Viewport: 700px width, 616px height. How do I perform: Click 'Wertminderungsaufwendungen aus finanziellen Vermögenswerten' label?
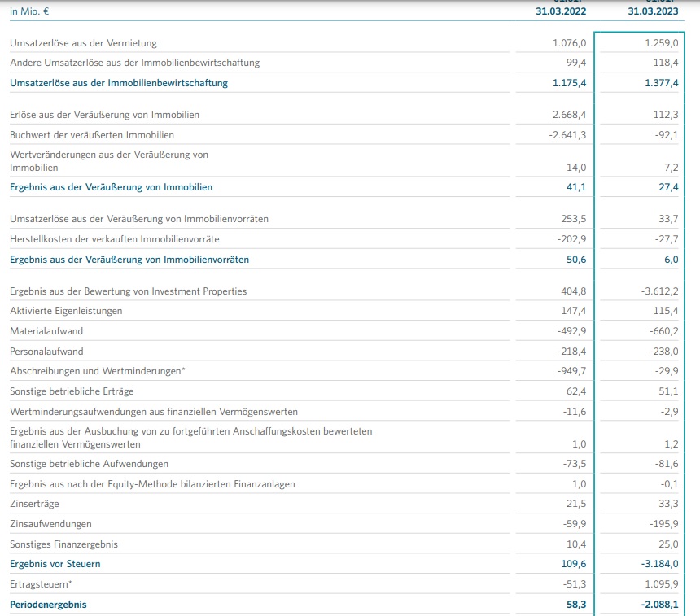point(154,412)
